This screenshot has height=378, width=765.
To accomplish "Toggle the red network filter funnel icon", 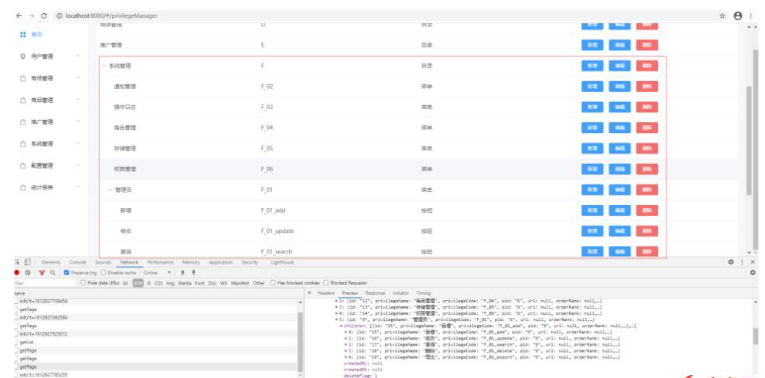I will pos(42,273).
